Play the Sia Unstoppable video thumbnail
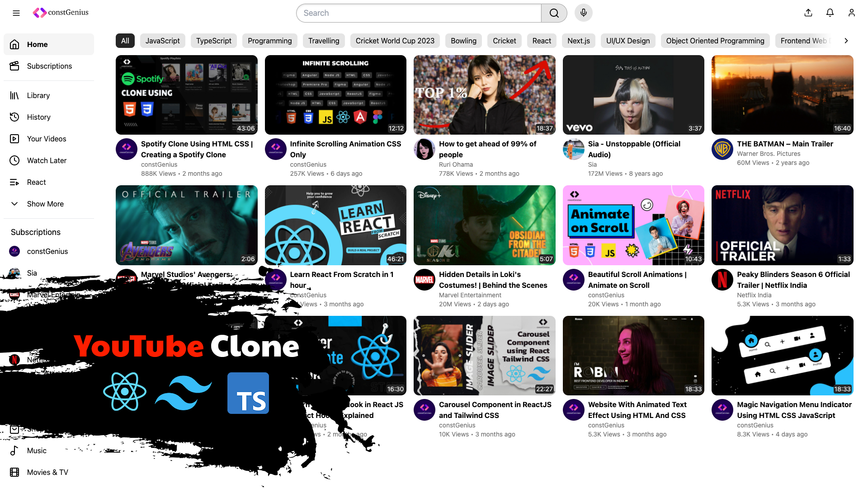This screenshot has width=868, height=488. pyautogui.click(x=633, y=95)
